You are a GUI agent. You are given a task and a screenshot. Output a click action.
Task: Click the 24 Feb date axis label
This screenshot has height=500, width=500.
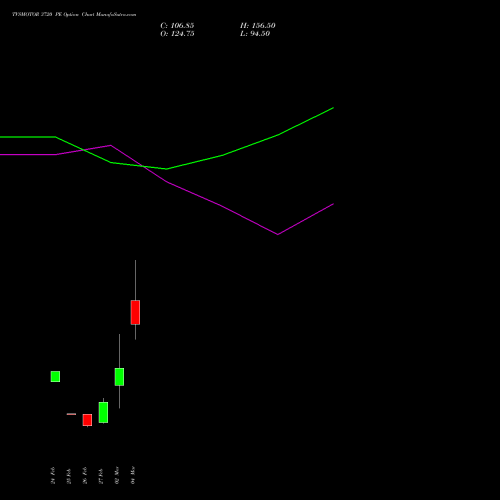click(x=53, y=475)
